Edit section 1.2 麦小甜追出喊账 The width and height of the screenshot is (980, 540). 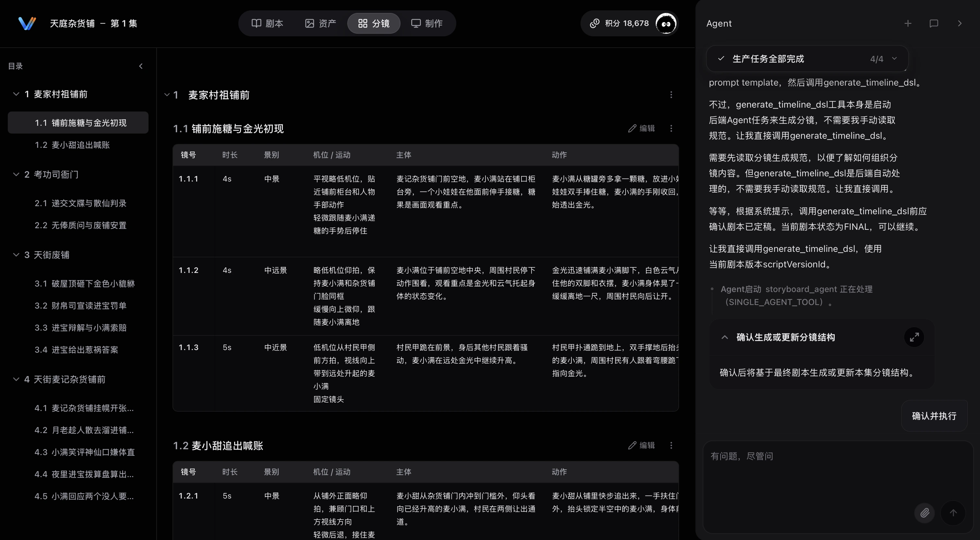[x=641, y=445]
